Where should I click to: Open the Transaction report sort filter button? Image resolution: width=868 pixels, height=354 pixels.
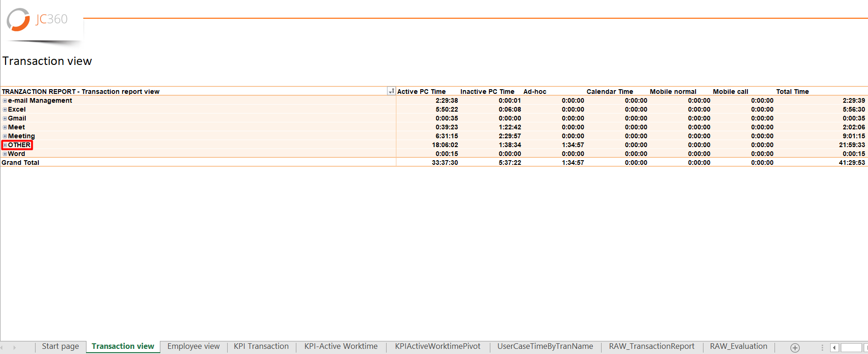(x=391, y=91)
